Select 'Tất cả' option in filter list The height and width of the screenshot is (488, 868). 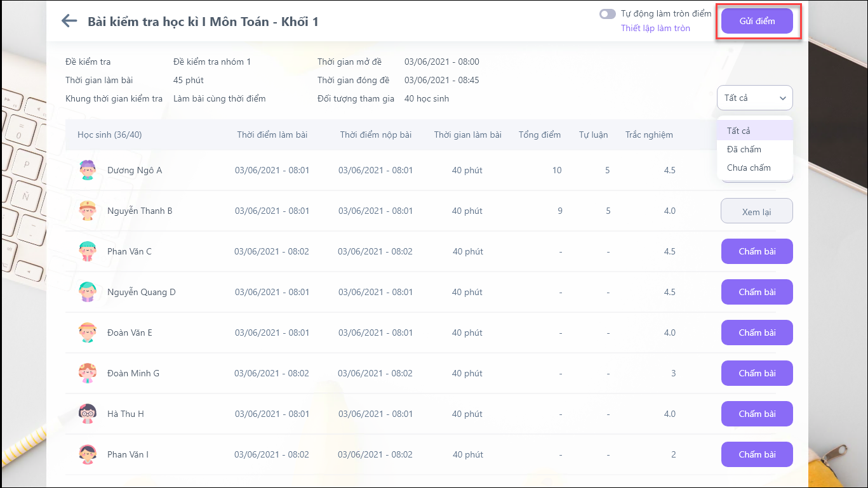739,131
